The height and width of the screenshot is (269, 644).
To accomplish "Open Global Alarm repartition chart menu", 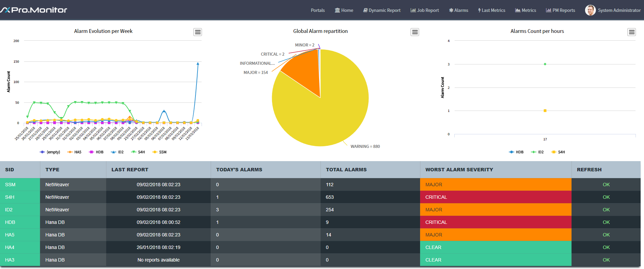I will (415, 32).
